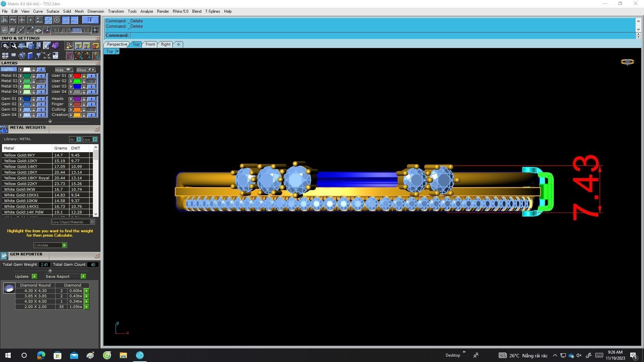Switch to the Perspective viewport tab
644x362 pixels.
[x=117, y=44]
